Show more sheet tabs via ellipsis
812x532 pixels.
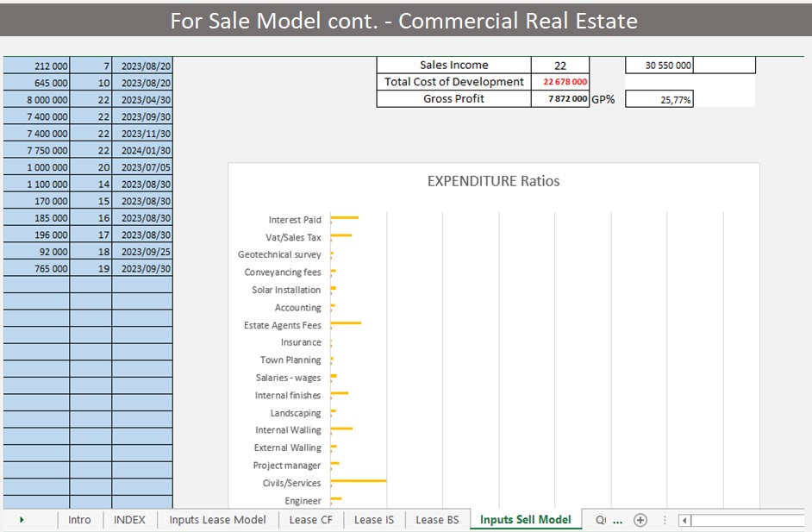click(x=617, y=521)
